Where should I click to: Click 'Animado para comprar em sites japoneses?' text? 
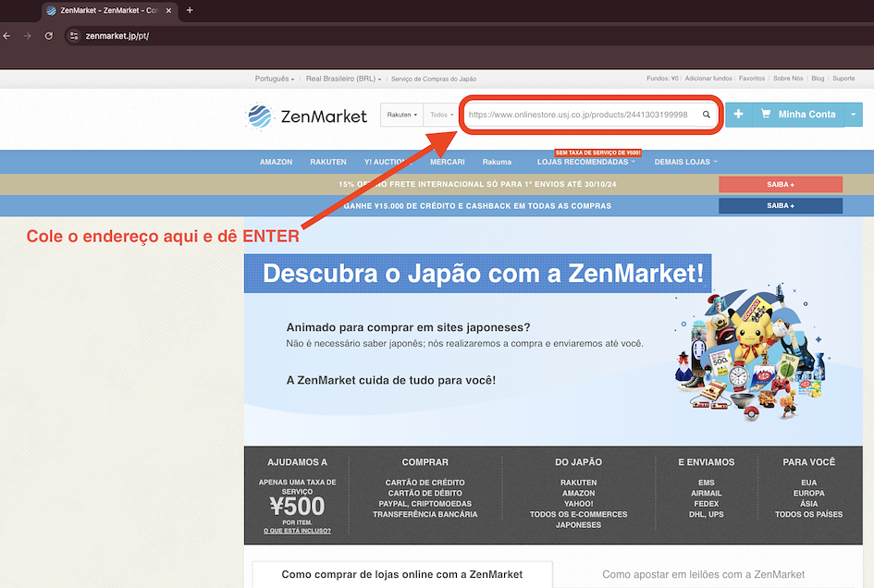[x=408, y=327]
